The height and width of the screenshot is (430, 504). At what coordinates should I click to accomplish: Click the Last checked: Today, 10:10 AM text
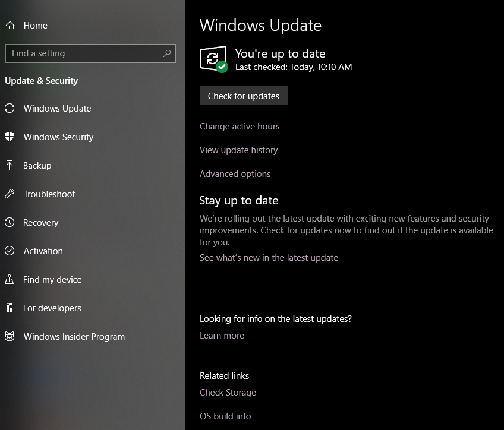point(294,67)
